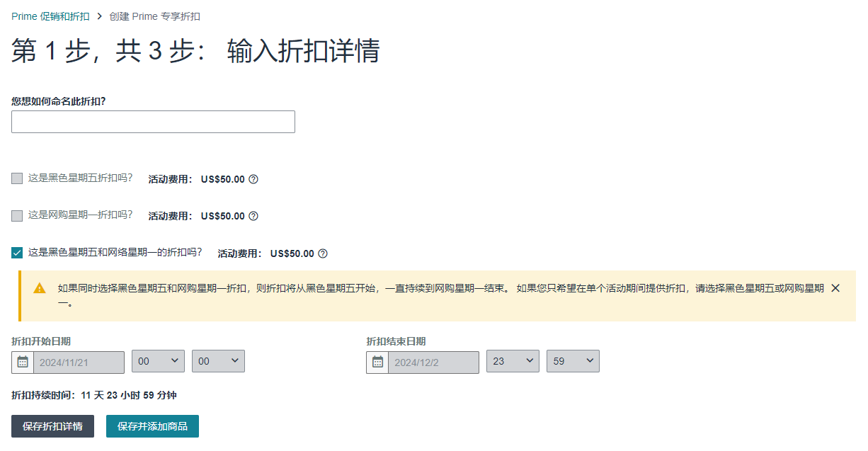Image resolution: width=868 pixels, height=451 pixels.
Task: Open help icon for Cyber Monday fee
Action: click(253, 216)
